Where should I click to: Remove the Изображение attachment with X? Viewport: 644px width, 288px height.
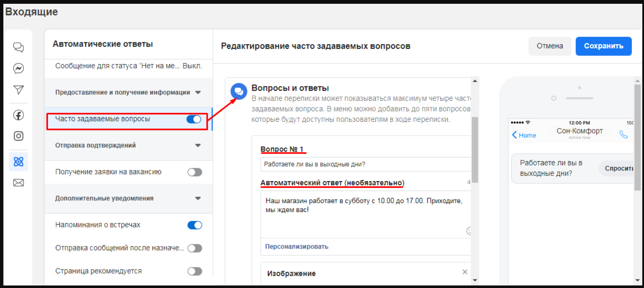coord(465,272)
